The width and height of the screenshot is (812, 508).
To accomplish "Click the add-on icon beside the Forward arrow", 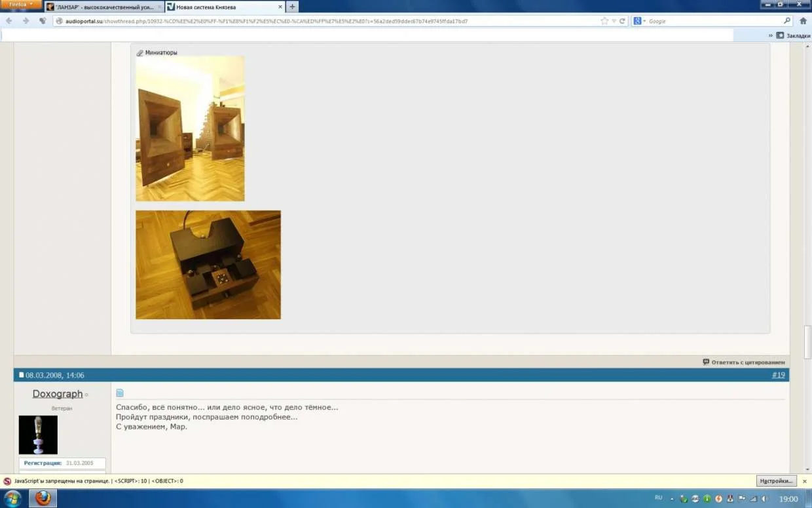I will pos(43,21).
